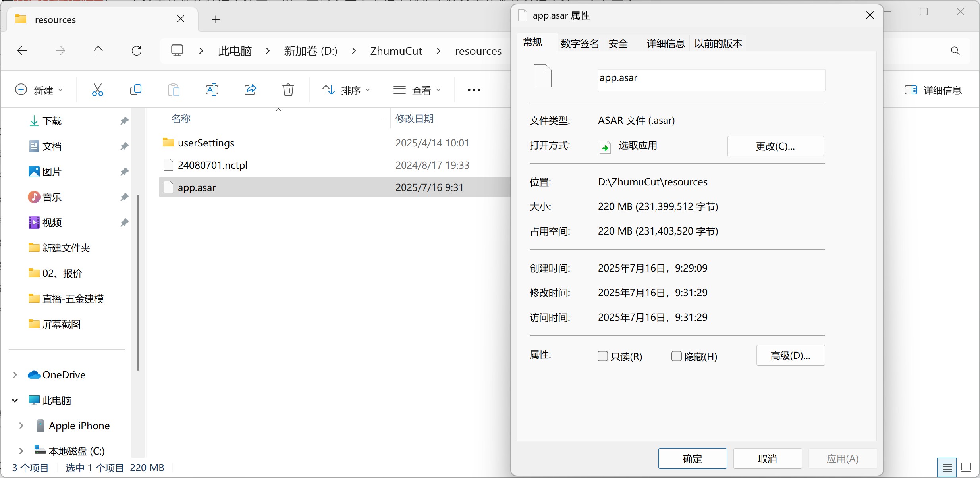Delete the selected file with the trash icon
The width and height of the screenshot is (980, 478).
[x=288, y=90]
